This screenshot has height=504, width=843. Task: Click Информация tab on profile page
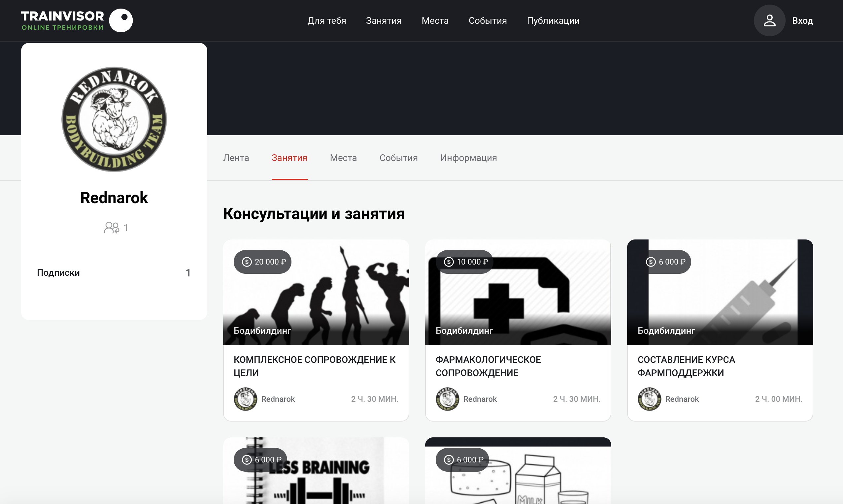468,158
